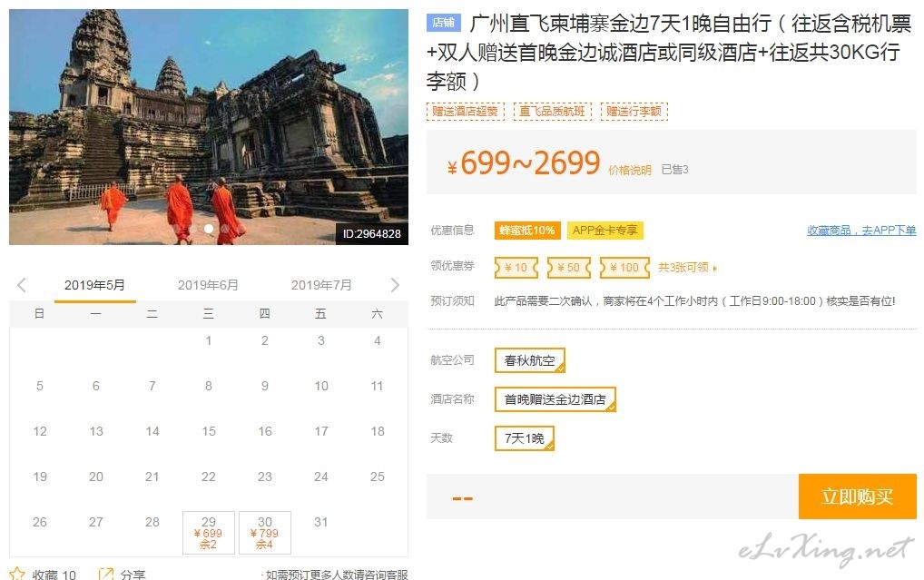Select the 7天1晚 duration option
This screenshot has height=580, width=924.
tap(525, 437)
